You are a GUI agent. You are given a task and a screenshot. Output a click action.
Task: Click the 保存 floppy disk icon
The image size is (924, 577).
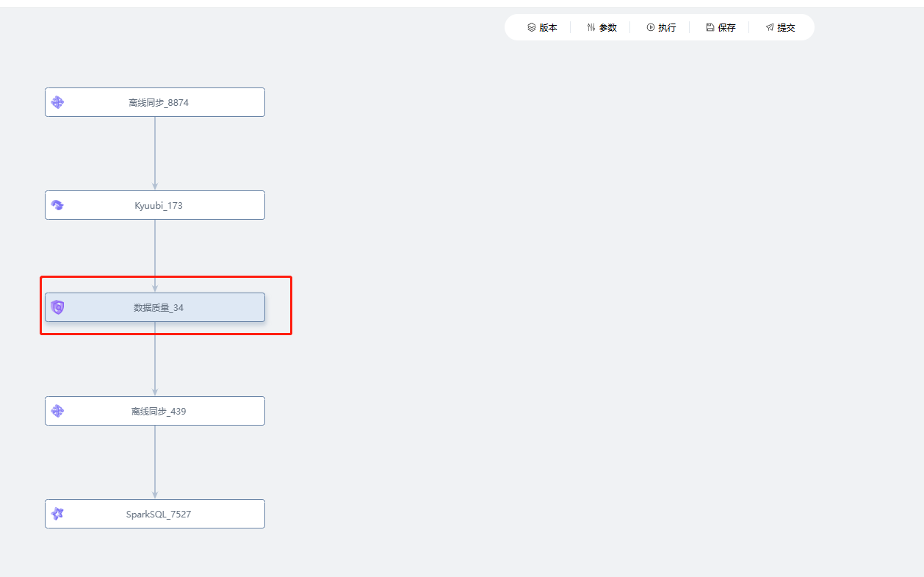pos(710,27)
